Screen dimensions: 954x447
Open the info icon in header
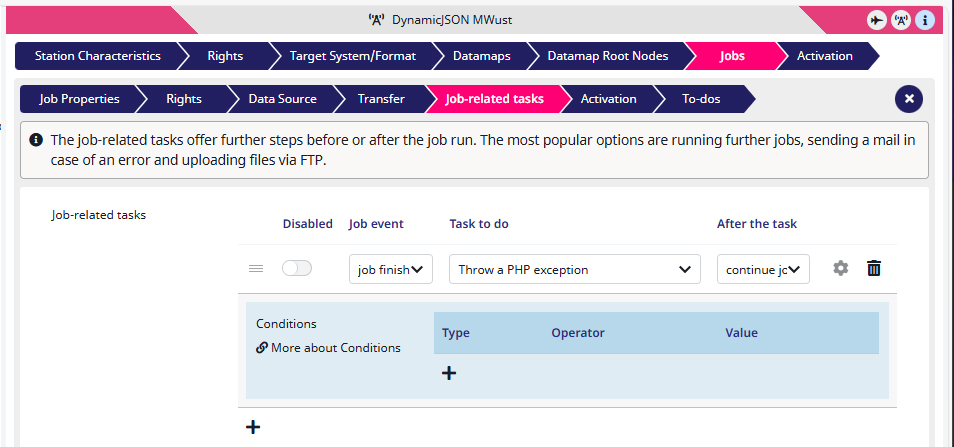[x=925, y=20]
